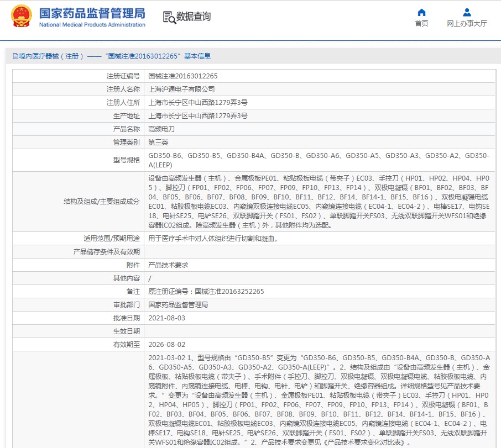Click the 结构及组成 description text
The width and height of the screenshot is (501, 448).
(x=319, y=202)
